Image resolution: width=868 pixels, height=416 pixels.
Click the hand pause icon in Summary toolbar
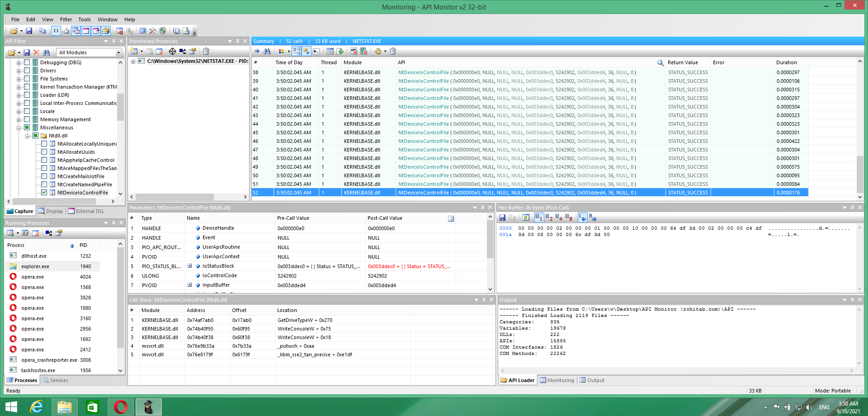pos(378,51)
